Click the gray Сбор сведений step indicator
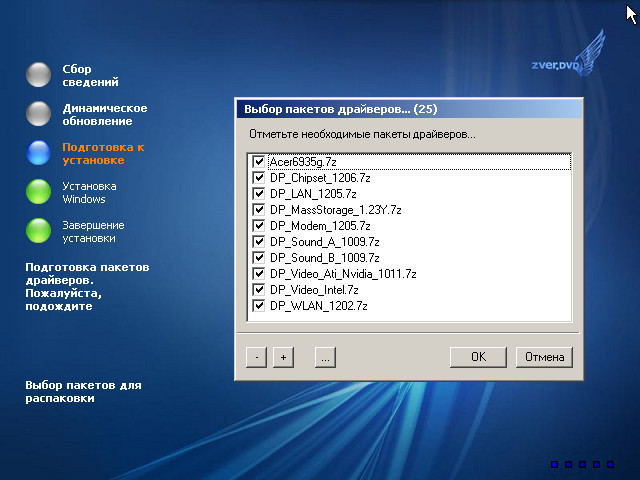Screen dimensions: 640x480 coord(39,75)
